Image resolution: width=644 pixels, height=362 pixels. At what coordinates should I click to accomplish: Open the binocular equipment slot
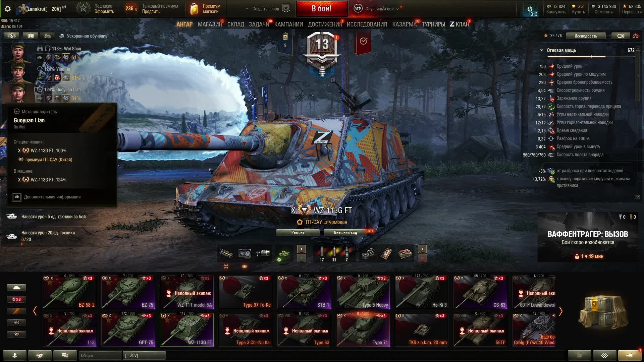[245, 254]
